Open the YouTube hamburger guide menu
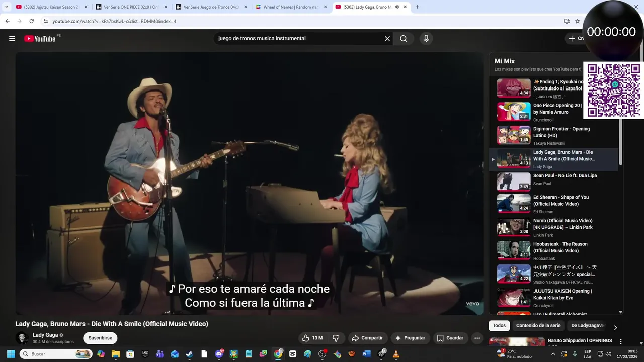 (x=12, y=39)
